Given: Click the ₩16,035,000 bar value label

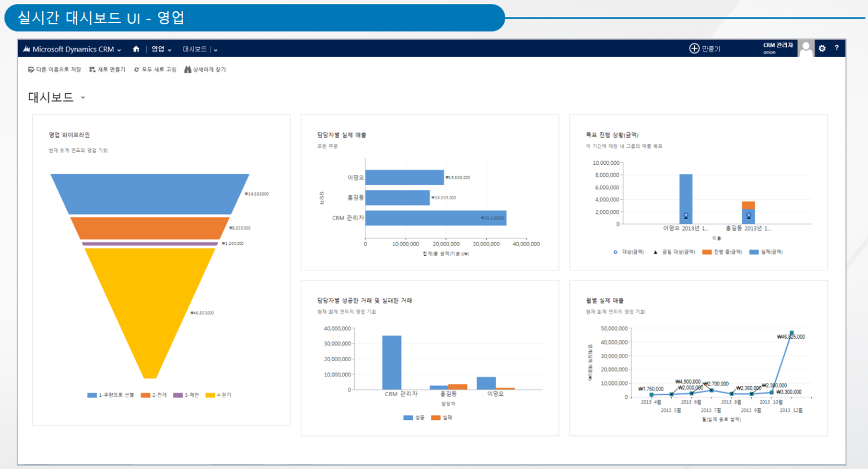Looking at the screenshot, I should [444, 198].
